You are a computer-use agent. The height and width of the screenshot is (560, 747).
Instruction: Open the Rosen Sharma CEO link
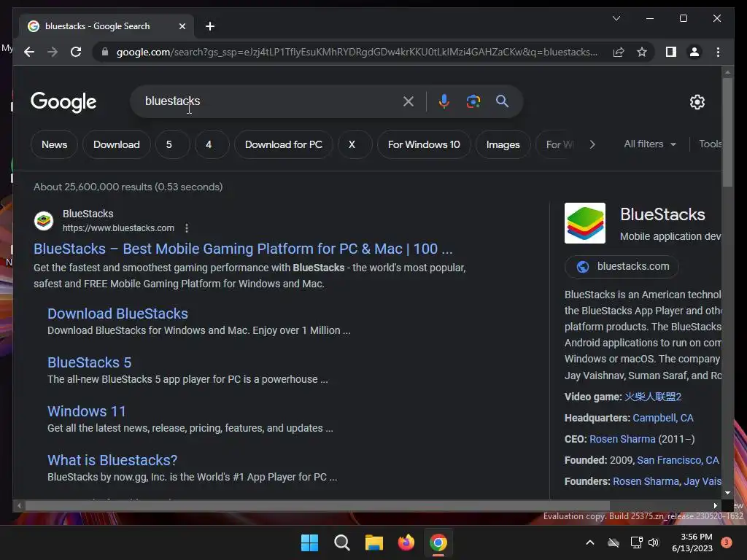tap(622, 439)
